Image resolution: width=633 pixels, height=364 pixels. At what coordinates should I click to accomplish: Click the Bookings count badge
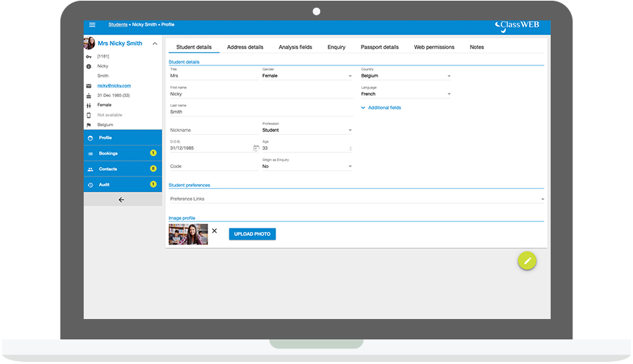pos(153,153)
